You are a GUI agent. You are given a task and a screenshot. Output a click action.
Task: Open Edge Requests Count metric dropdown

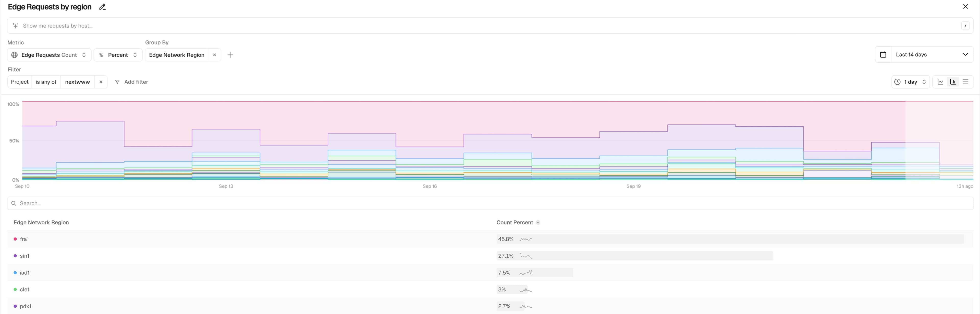[x=49, y=55]
